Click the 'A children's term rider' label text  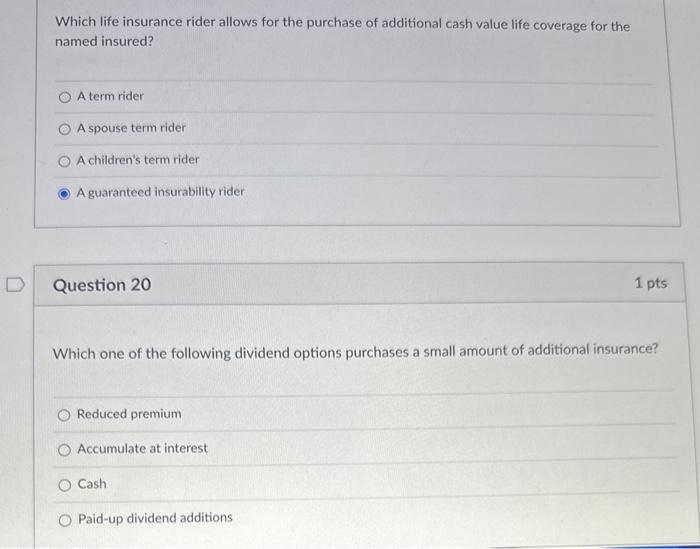click(x=138, y=160)
